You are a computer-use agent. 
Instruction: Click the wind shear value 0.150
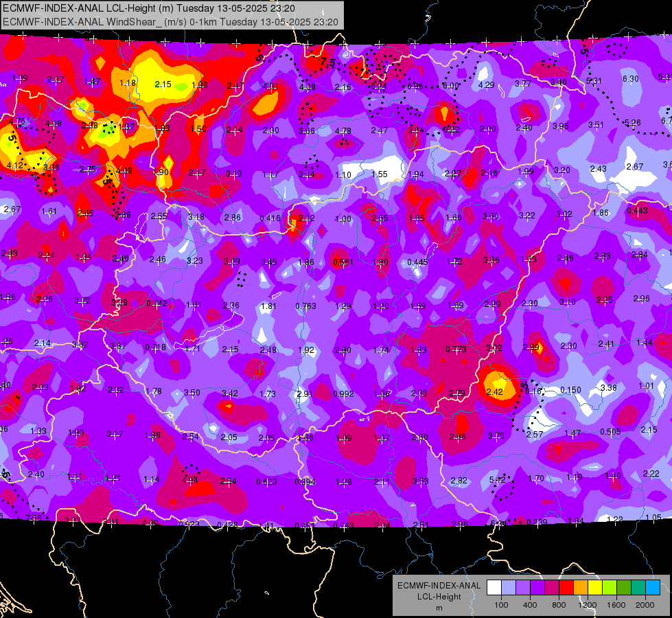tap(571, 390)
